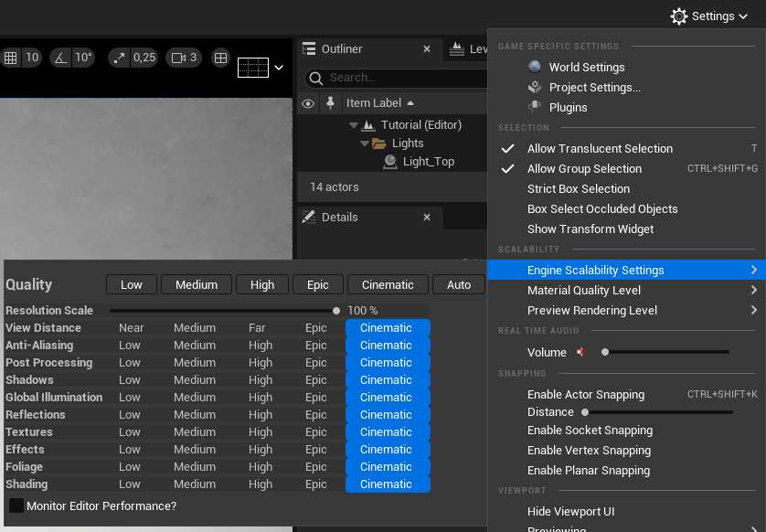Image resolution: width=766 pixels, height=532 pixels.
Task: Toggle Enable Vertex Snapping
Action: point(627,451)
